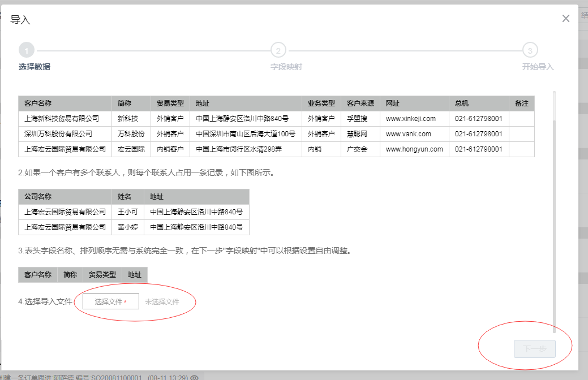
Task: Open the www.xinkeji.com website cell
Action: 410,119
